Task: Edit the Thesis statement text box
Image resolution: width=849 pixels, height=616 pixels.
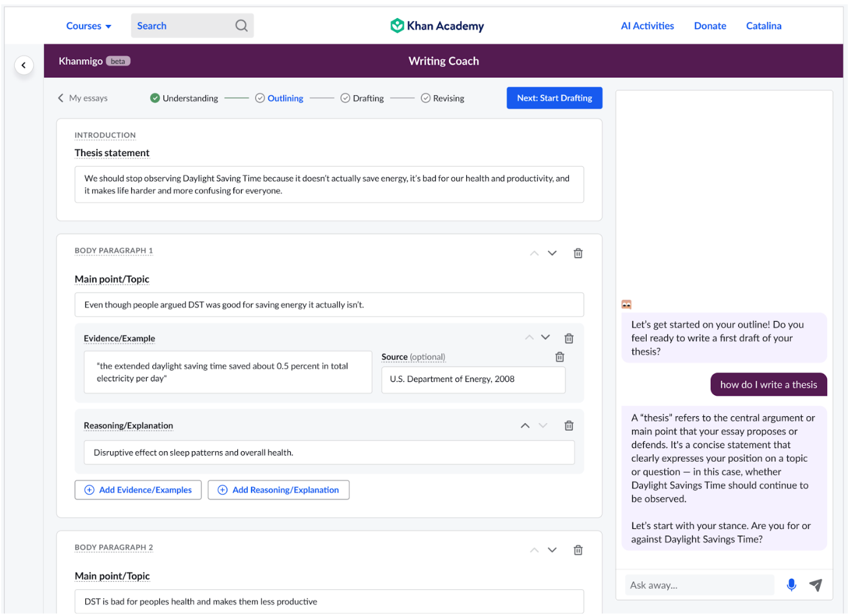Action: (x=329, y=184)
